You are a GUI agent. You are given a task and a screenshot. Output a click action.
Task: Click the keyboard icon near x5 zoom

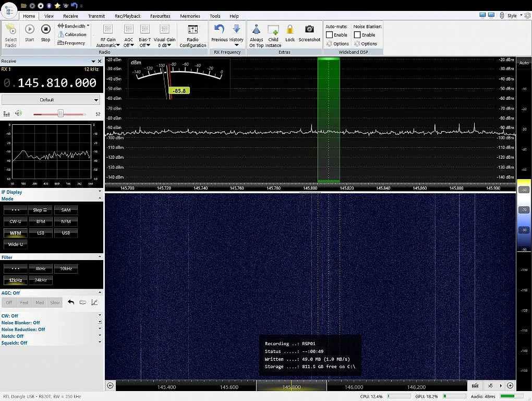click(x=475, y=385)
